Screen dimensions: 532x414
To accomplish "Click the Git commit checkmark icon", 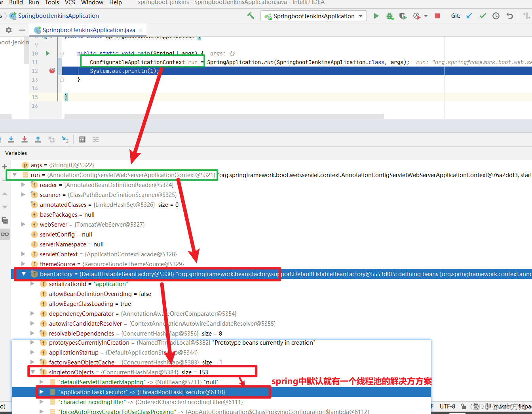I will 483,16.
